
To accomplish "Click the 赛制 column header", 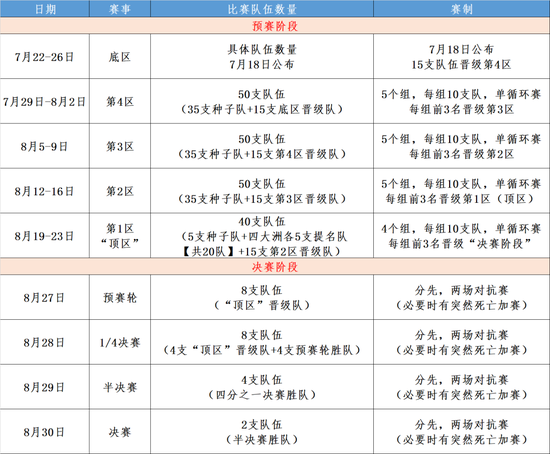I will (x=462, y=9).
